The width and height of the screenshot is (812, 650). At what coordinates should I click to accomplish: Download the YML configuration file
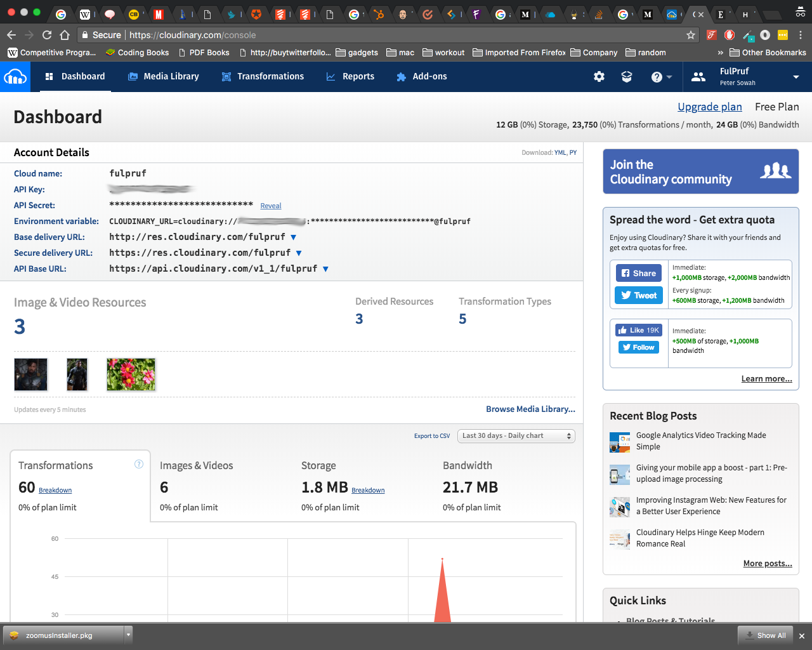560,152
